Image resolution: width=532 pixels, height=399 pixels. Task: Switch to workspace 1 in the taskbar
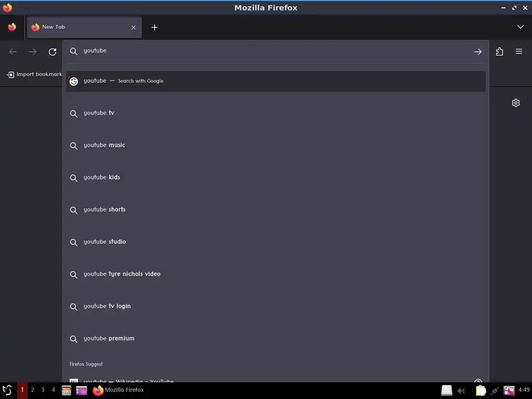pos(22,390)
